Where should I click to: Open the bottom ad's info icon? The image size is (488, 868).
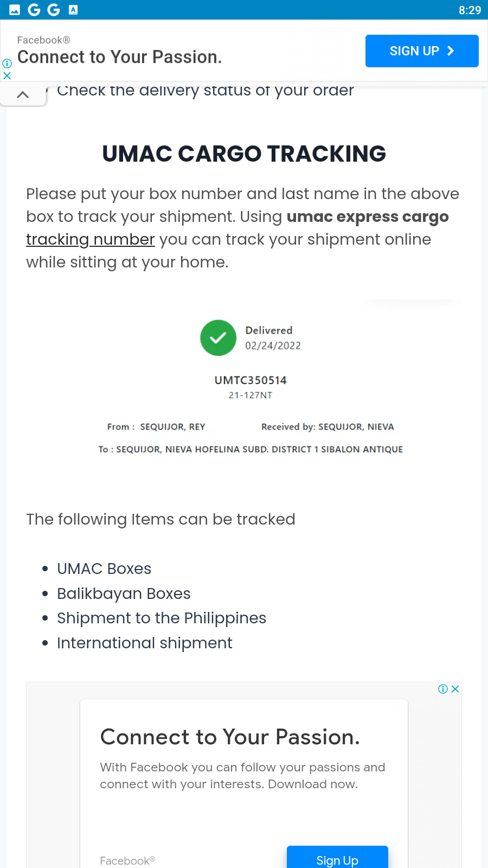pos(443,689)
